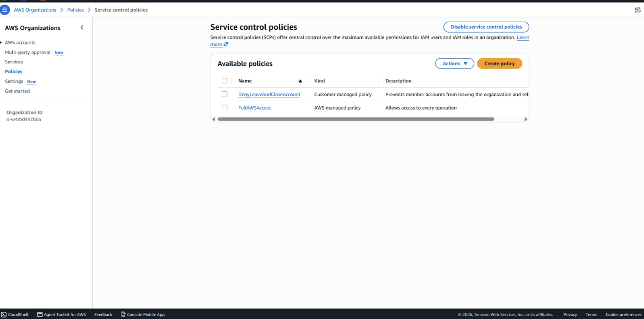Image resolution: width=644 pixels, height=319 pixels.
Task: Open Settings in sidebar
Action: (x=14, y=81)
